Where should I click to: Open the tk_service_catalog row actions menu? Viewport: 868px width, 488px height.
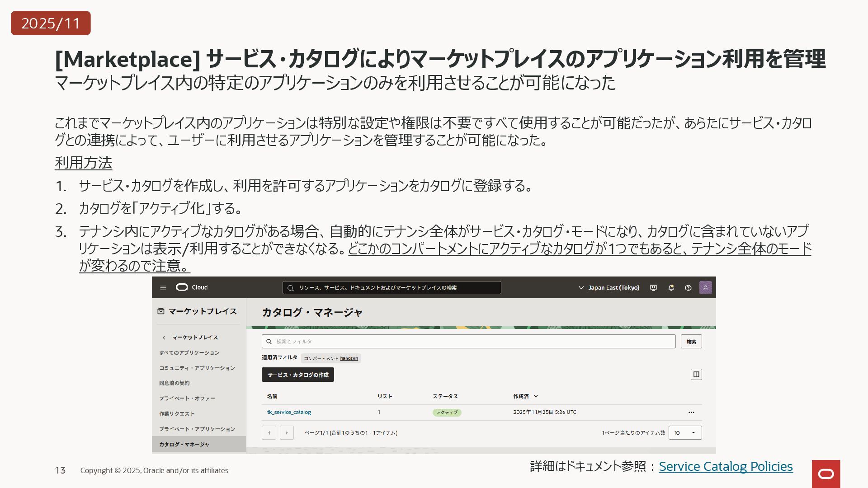click(691, 412)
